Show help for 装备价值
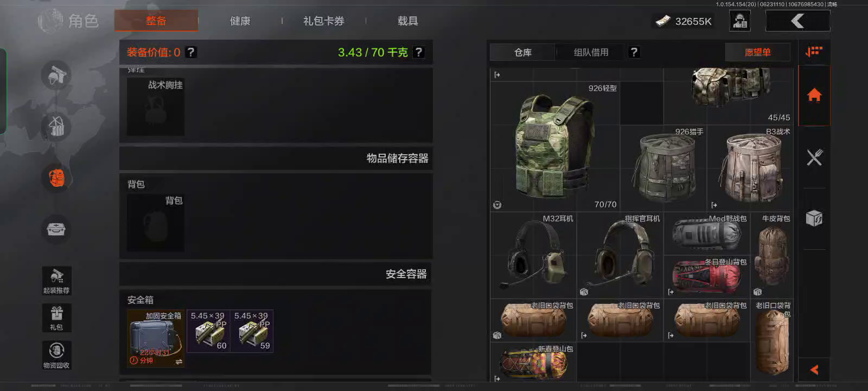The image size is (868, 391). 191,52
